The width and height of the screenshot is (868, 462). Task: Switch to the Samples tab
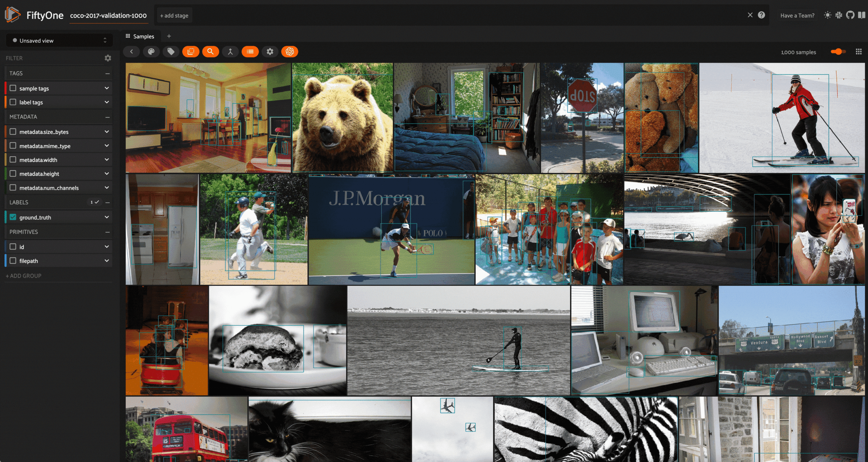pyautogui.click(x=140, y=36)
